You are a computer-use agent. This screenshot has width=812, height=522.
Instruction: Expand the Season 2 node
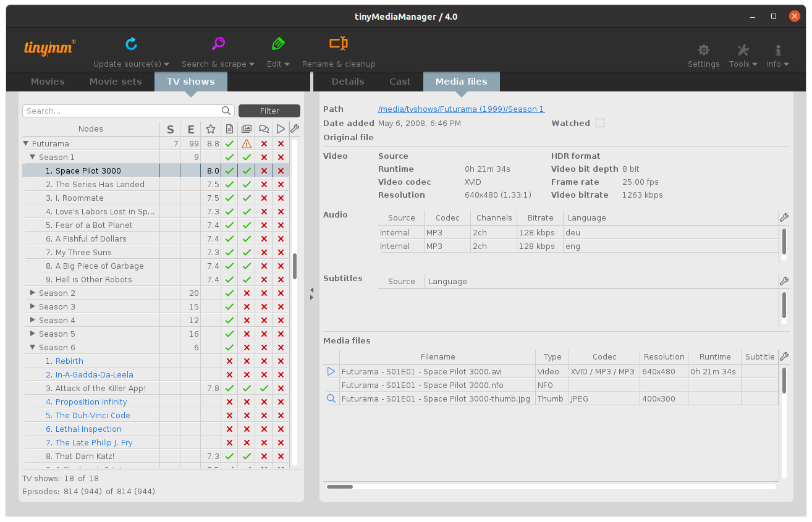(x=33, y=293)
